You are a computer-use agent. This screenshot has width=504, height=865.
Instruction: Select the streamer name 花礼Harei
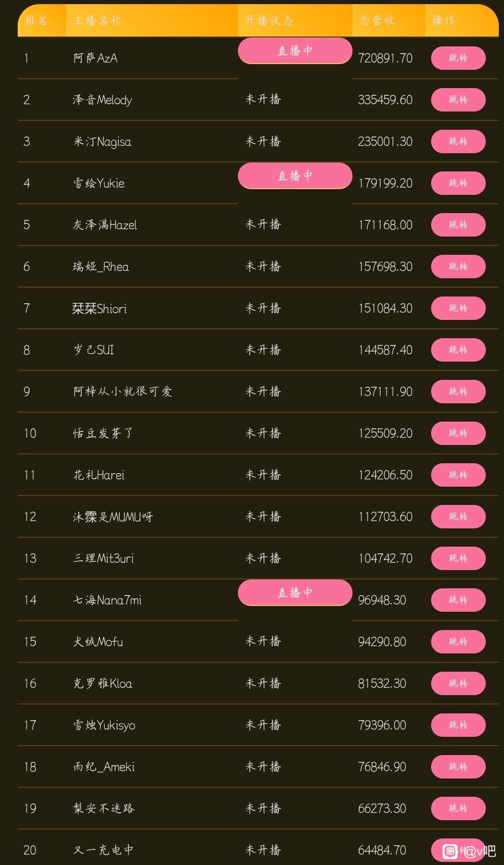tap(99, 475)
